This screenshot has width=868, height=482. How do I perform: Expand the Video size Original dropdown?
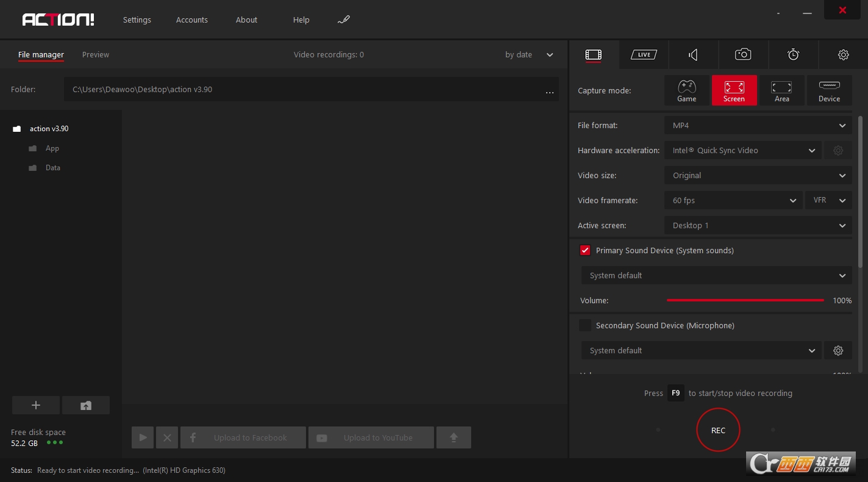758,175
